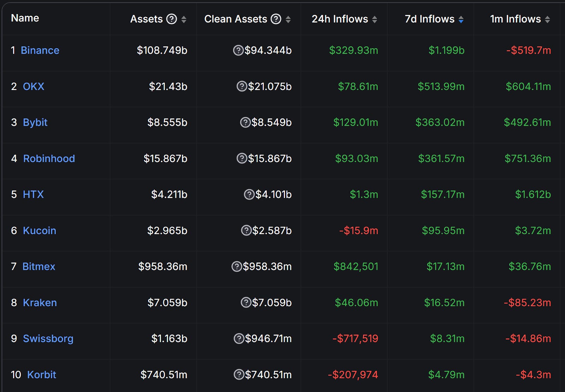Select Bitmex assets value $958.36m
The width and height of the screenshot is (565, 392).
163,266
